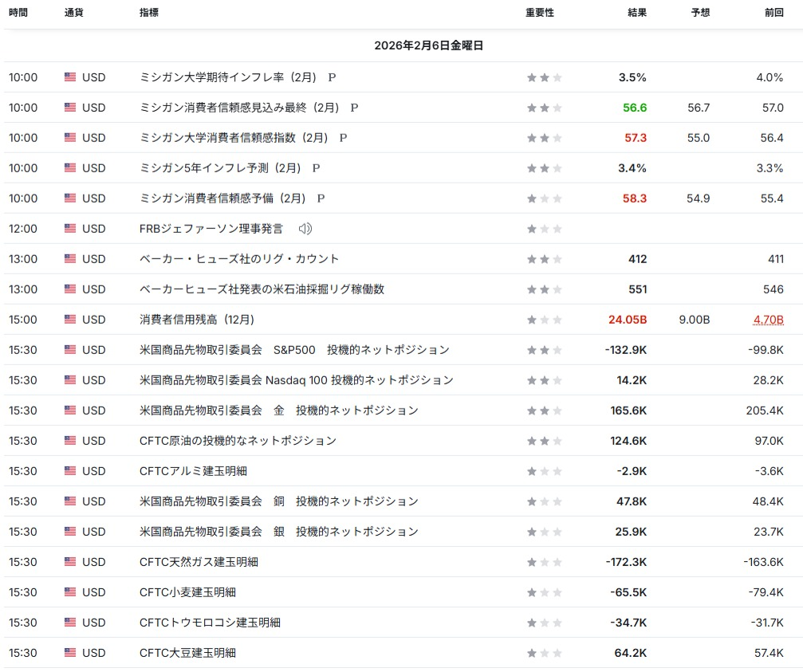Click the P icon after ミシガン5年インフレ予測

(316, 168)
